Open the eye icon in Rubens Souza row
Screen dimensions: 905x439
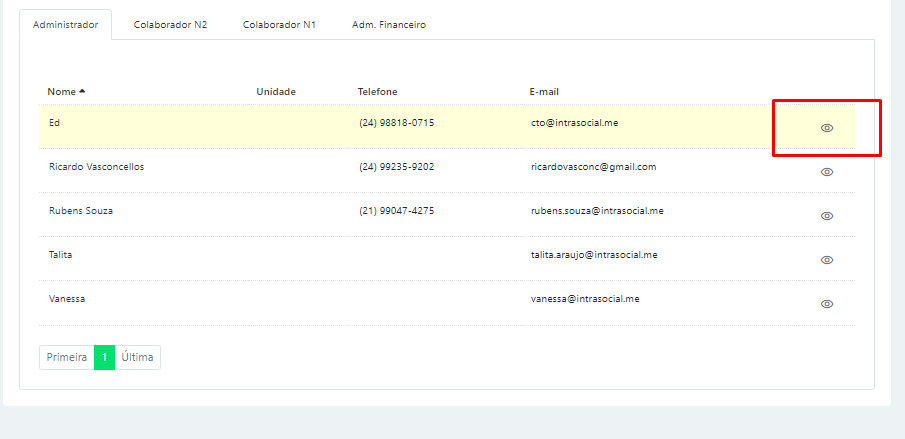coord(827,216)
